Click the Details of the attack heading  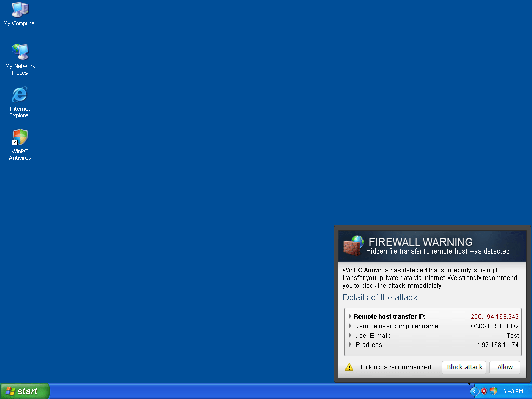pyautogui.click(x=380, y=298)
